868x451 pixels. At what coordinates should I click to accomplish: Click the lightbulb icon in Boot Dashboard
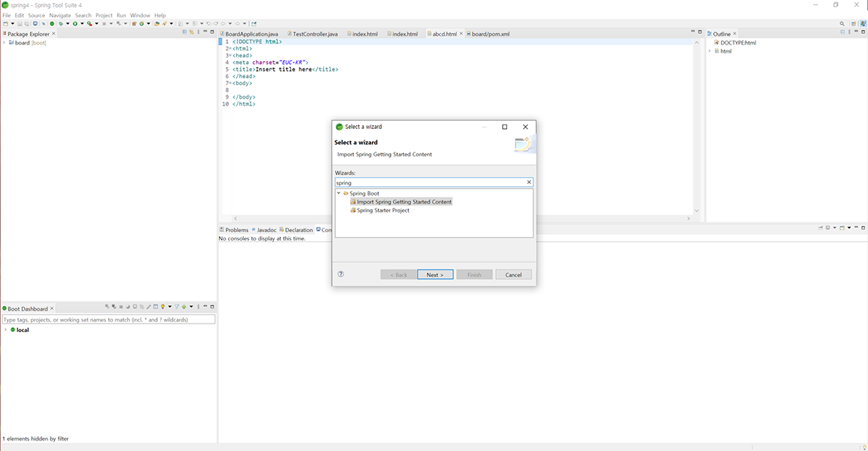pos(163,306)
